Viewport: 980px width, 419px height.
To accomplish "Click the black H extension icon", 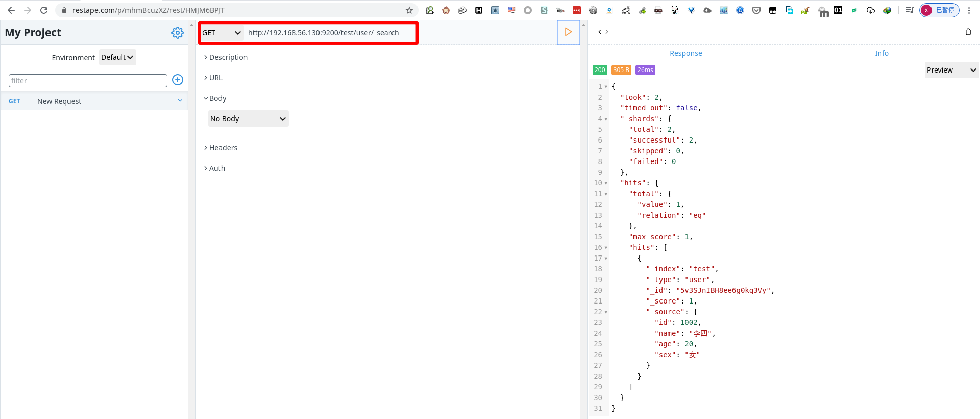I will [x=479, y=10].
